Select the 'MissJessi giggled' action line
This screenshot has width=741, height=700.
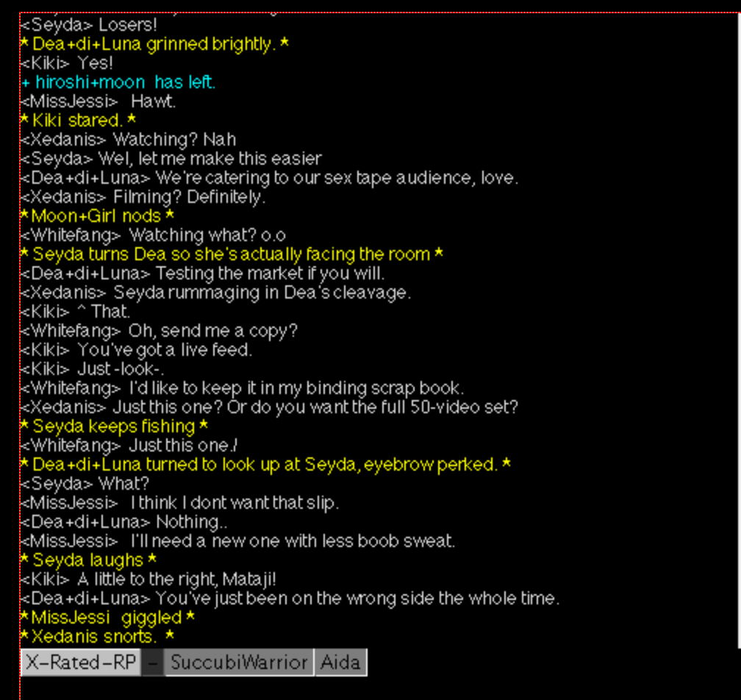tap(108, 618)
